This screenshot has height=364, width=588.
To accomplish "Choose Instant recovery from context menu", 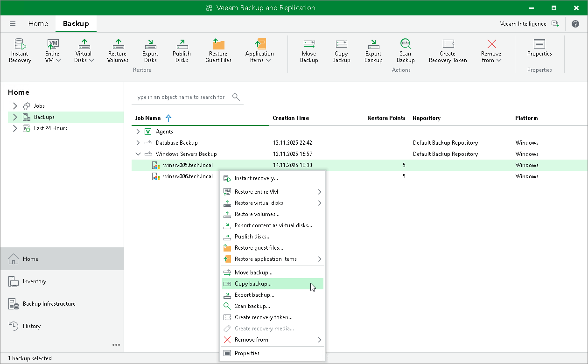I will pos(273,178).
